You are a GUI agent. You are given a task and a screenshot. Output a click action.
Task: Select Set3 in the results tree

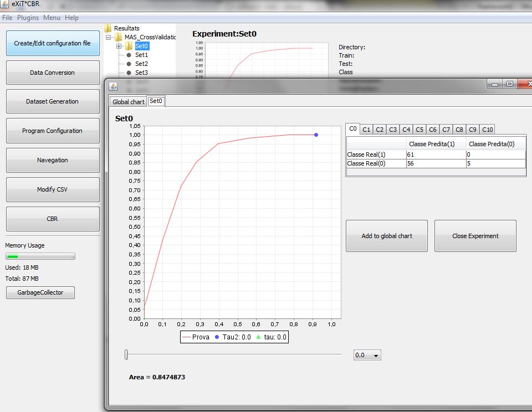point(141,73)
